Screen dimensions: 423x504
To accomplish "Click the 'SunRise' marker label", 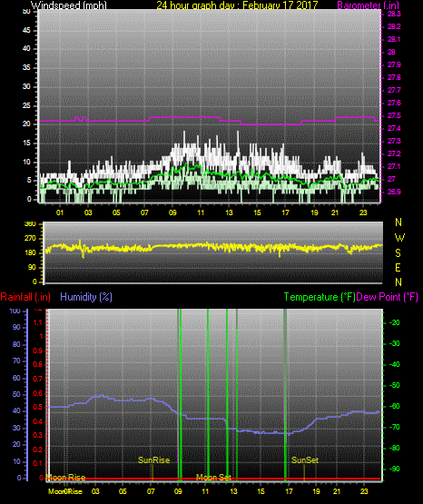I will (x=153, y=460).
